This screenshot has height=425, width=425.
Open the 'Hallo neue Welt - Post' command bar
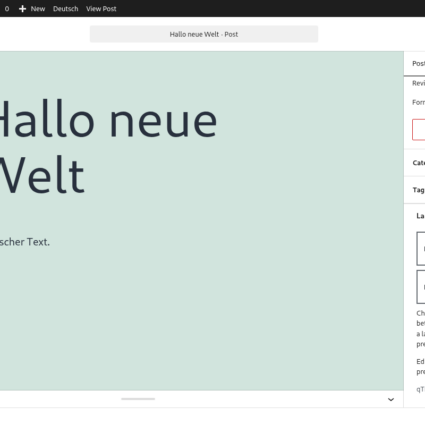(204, 34)
